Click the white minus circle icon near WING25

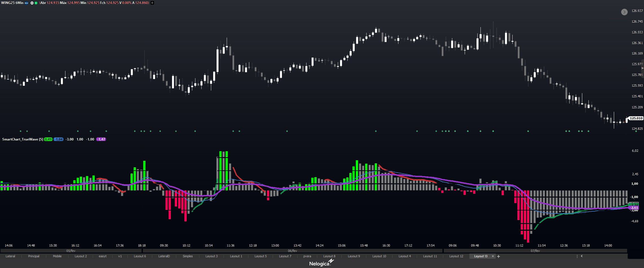(x=32, y=3)
